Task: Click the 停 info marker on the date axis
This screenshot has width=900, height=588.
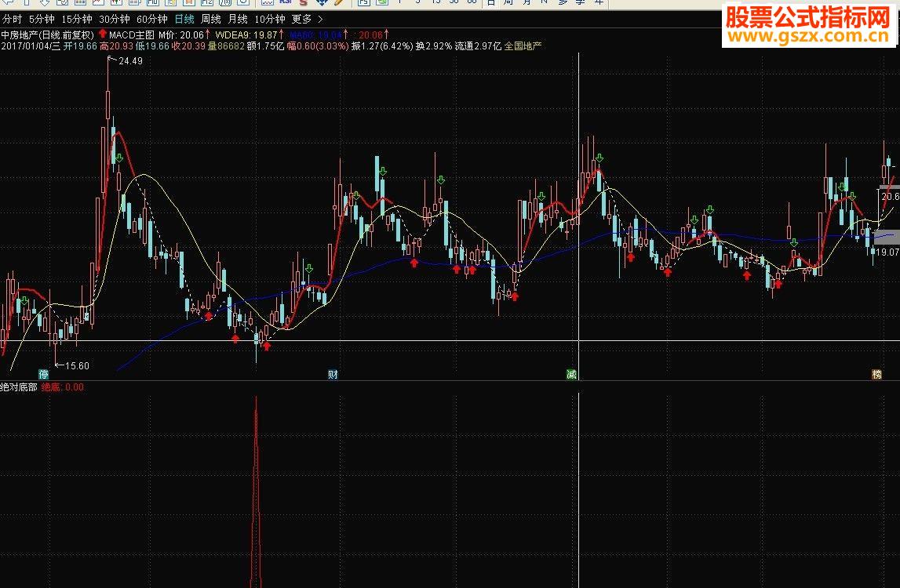Action: tap(44, 375)
